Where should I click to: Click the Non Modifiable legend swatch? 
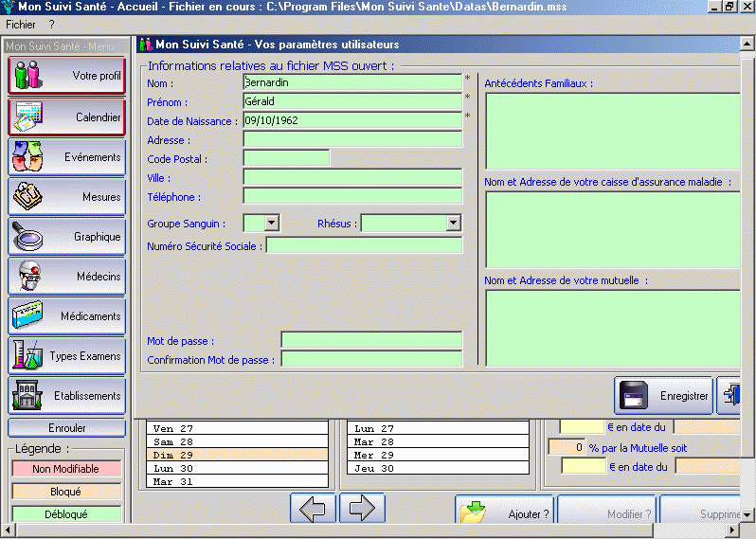pyautogui.click(x=66, y=469)
